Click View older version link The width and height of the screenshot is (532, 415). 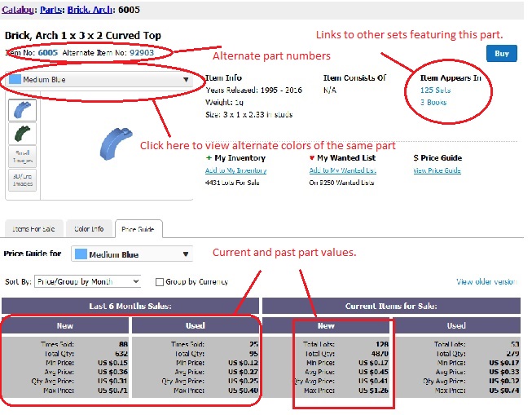click(x=486, y=281)
